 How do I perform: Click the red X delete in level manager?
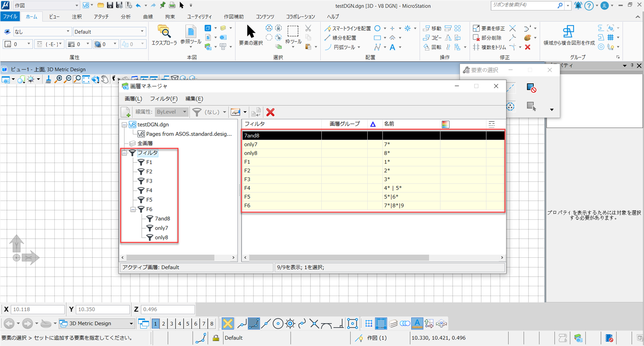(271, 112)
